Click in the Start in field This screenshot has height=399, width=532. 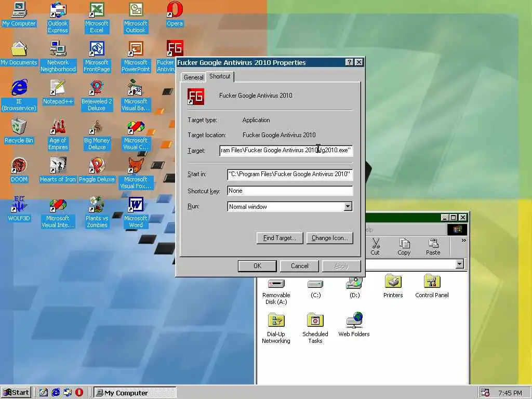(x=290, y=174)
